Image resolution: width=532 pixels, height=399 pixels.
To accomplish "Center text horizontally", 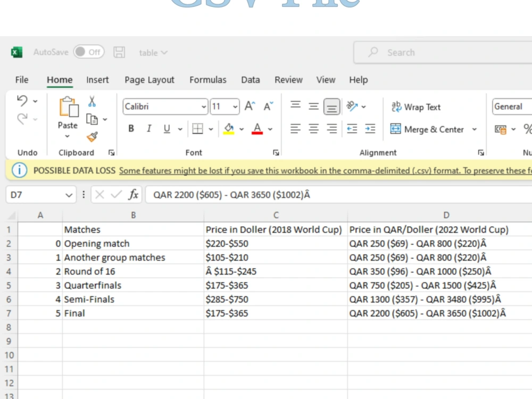I will tap(313, 129).
